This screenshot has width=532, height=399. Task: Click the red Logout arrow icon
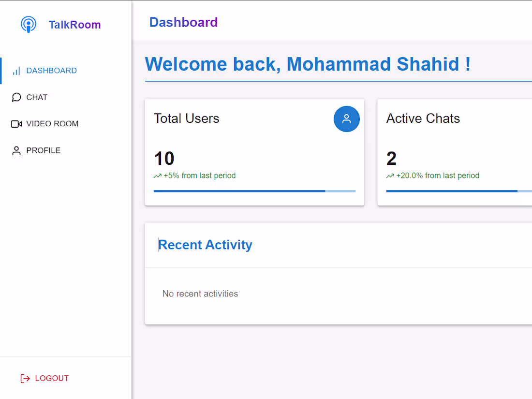point(25,378)
